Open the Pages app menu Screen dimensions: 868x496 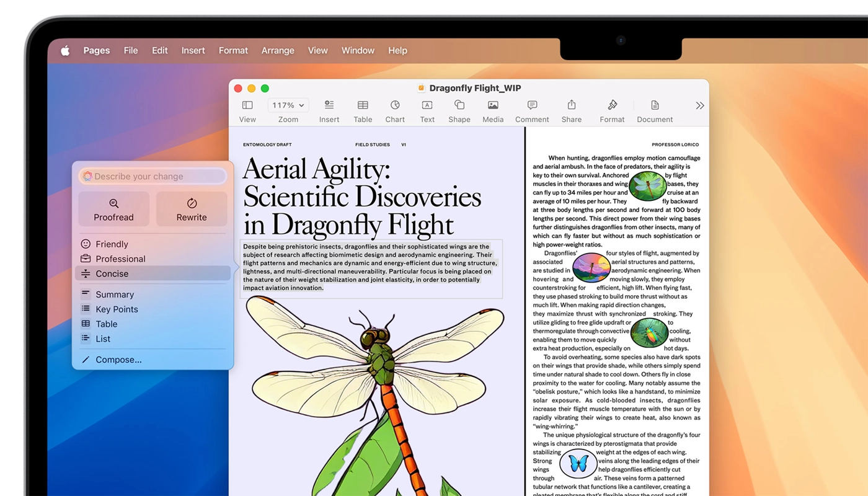click(97, 51)
